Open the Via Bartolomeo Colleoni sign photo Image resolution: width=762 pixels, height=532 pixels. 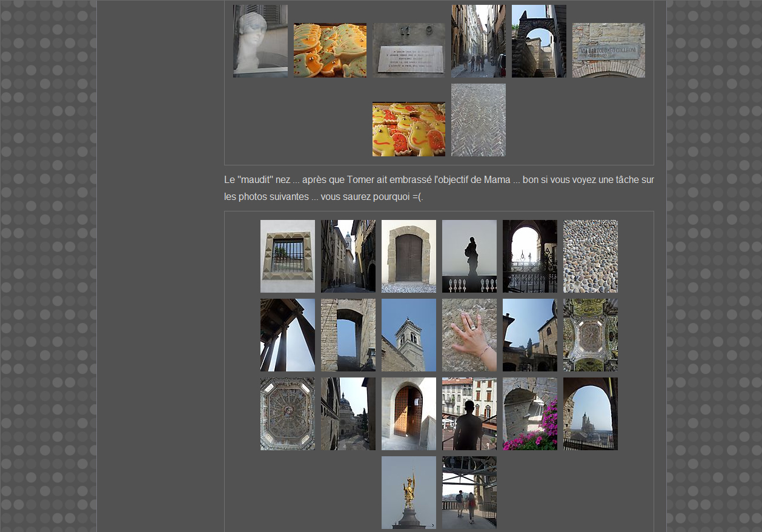(608, 50)
